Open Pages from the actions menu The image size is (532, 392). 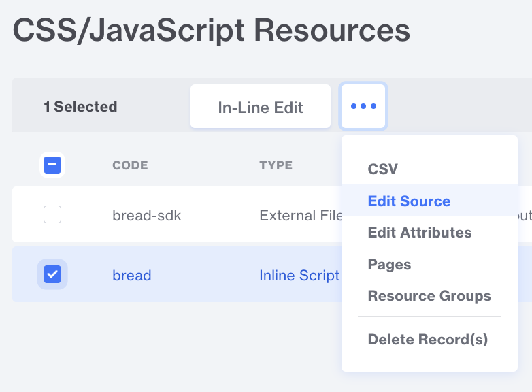coord(389,264)
